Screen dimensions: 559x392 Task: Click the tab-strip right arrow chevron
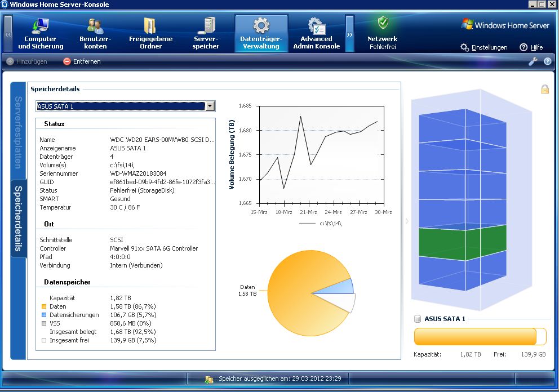(x=350, y=34)
